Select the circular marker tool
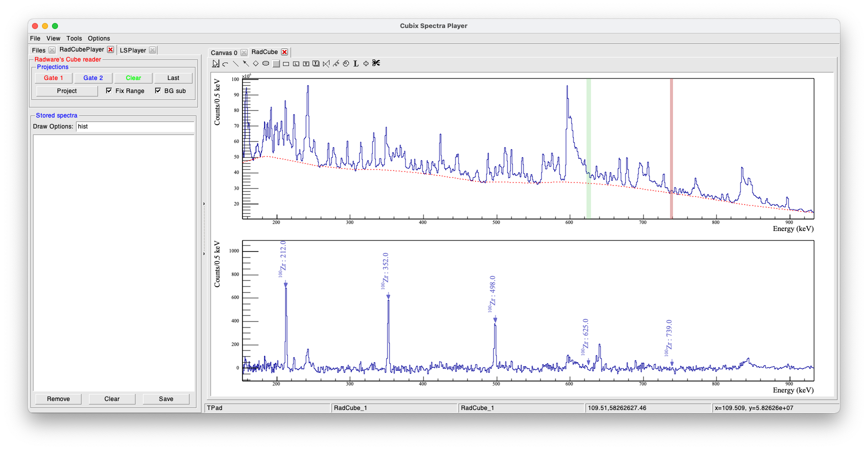 coord(346,63)
